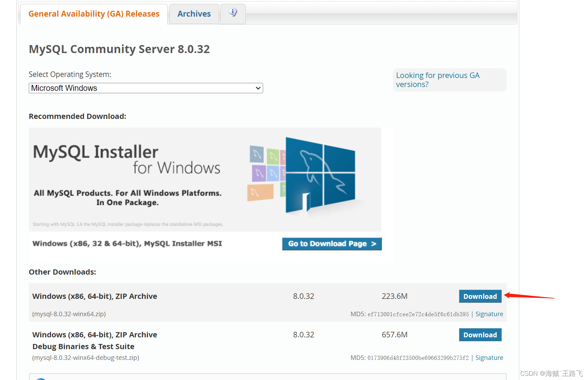Expand the operating system dropdown chevron

[258, 88]
